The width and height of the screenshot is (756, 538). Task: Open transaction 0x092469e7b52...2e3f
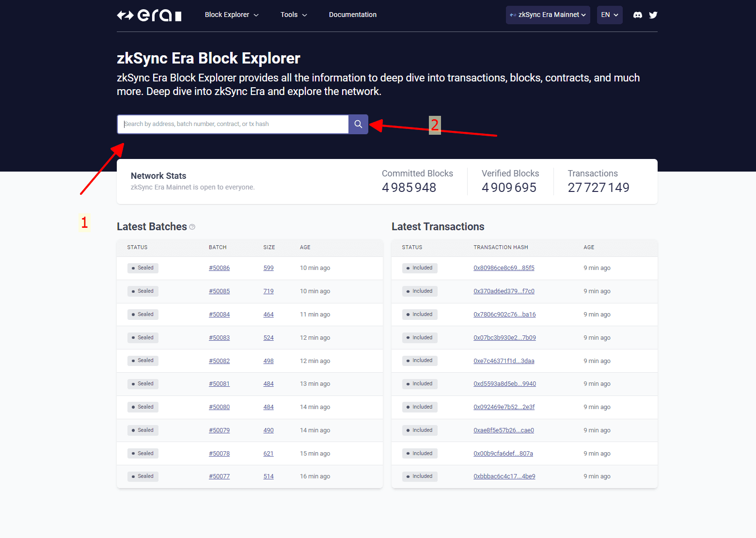coord(504,407)
